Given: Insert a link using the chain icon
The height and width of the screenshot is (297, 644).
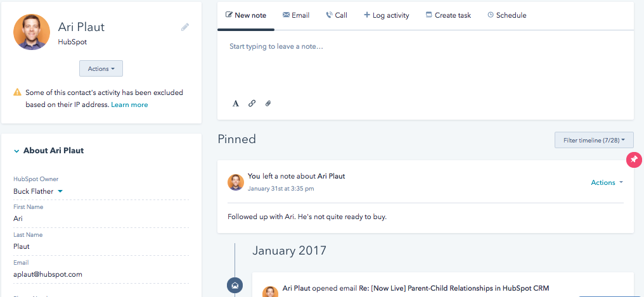Looking at the screenshot, I should point(252,103).
